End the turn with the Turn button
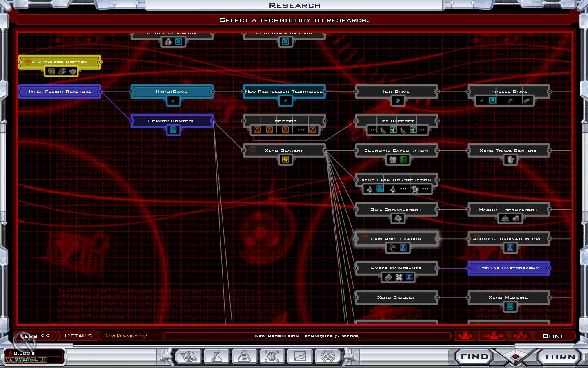Viewport: 588px width, 368px height. tap(559, 357)
